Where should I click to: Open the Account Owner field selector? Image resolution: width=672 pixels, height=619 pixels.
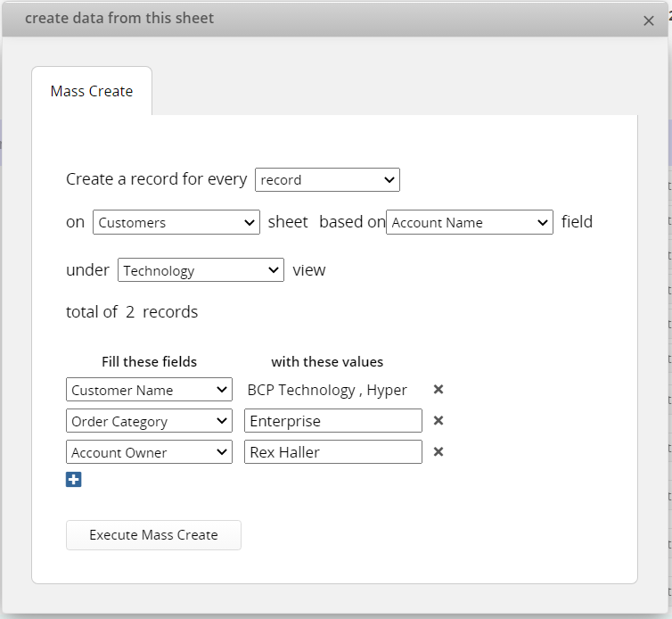[x=149, y=452]
